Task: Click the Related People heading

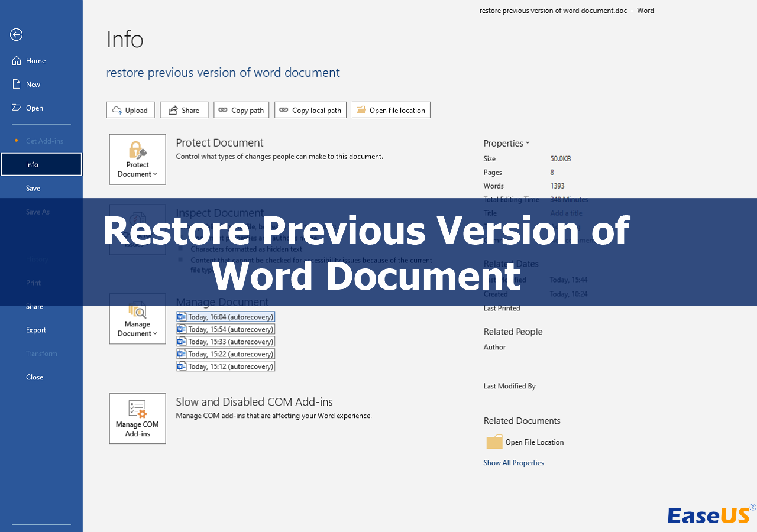Action: coord(513,332)
